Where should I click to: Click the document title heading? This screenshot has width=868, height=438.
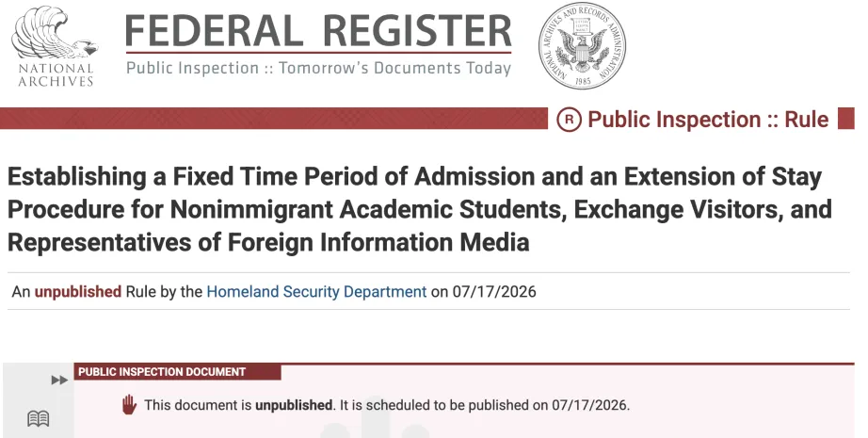tap(420, 209)
